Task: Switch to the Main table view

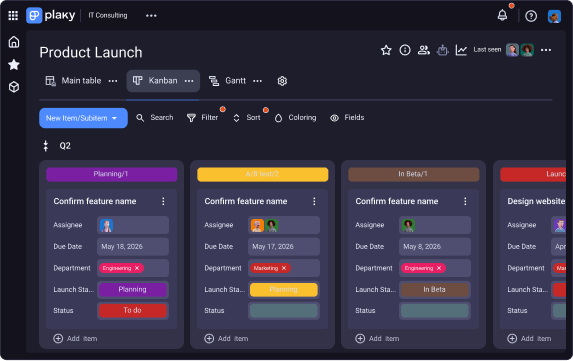Action: click(73, 81)
